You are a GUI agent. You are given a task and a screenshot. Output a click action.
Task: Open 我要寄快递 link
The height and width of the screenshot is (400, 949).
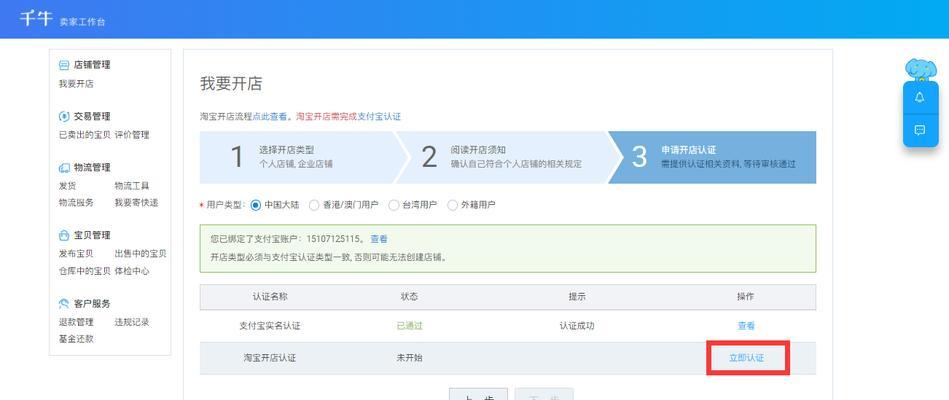coord(136,203)
